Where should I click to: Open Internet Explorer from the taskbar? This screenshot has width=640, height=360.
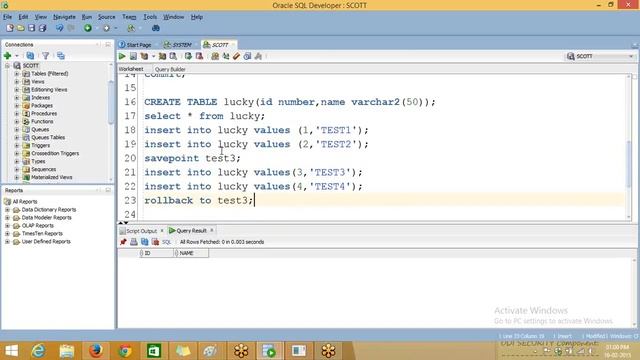pyautogui.click(x=38, y=351)
